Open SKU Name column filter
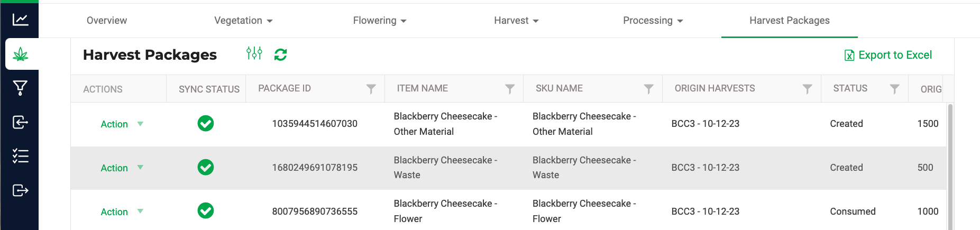 coord(649,89)
